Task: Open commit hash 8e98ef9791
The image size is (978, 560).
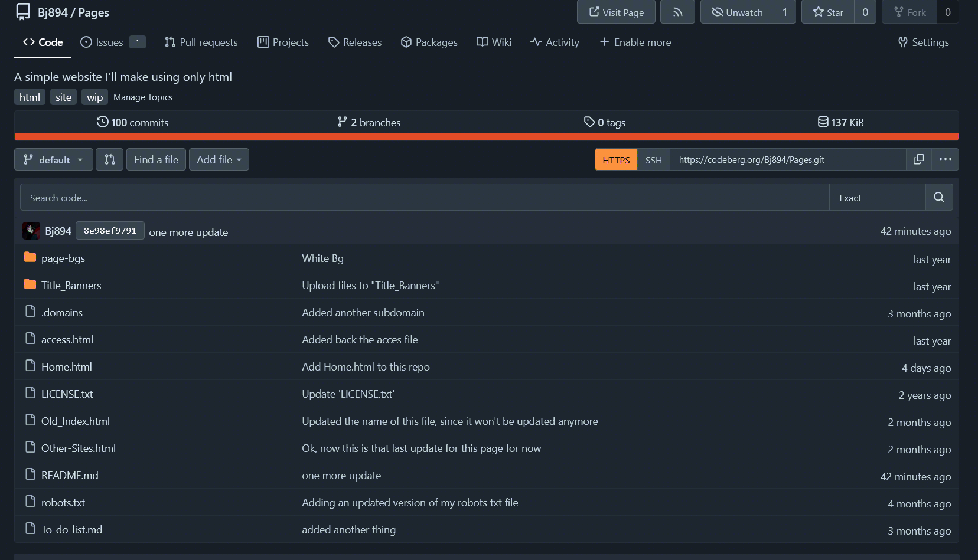Action: 110,231
